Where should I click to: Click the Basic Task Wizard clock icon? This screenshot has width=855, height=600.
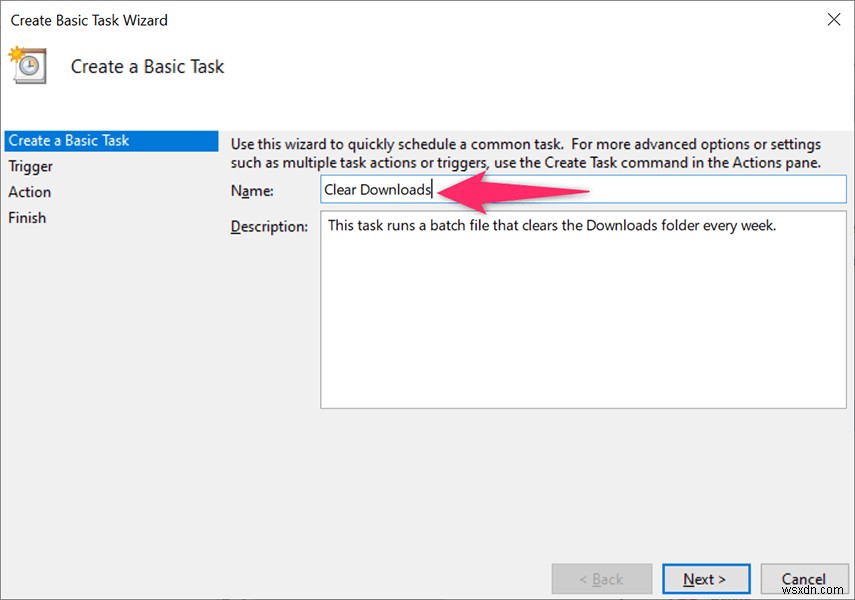28,66
